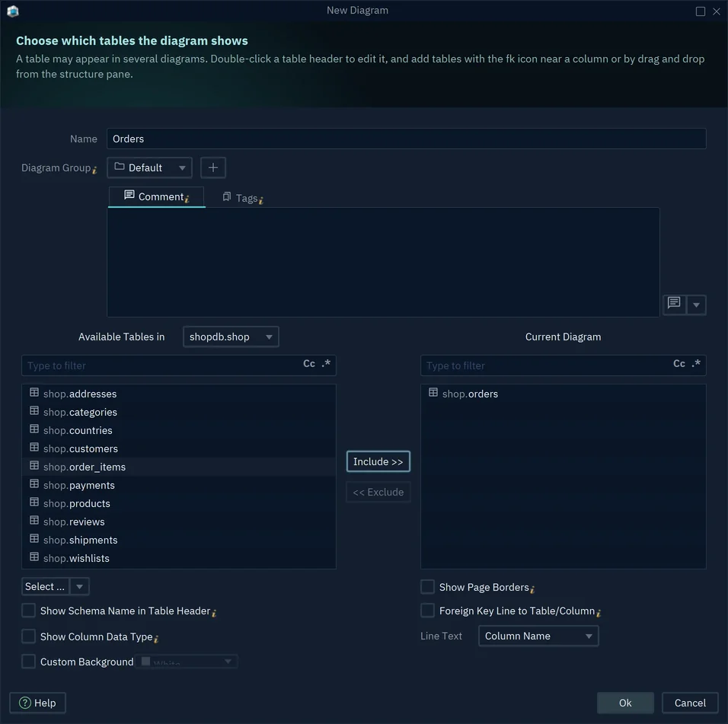Viewport: 728px width, 724px height.
Task: Select shop.customers in available tables
Action: [x=179, y=448]
